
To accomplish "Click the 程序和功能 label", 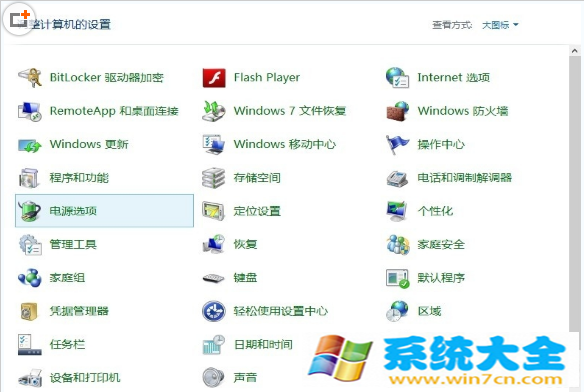I will [x=79, y=178].
